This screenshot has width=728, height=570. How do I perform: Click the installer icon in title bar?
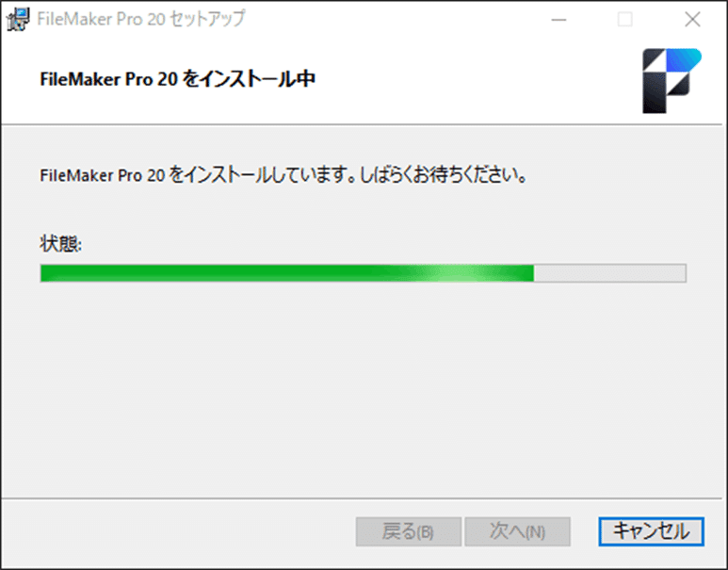click(18, 19)
